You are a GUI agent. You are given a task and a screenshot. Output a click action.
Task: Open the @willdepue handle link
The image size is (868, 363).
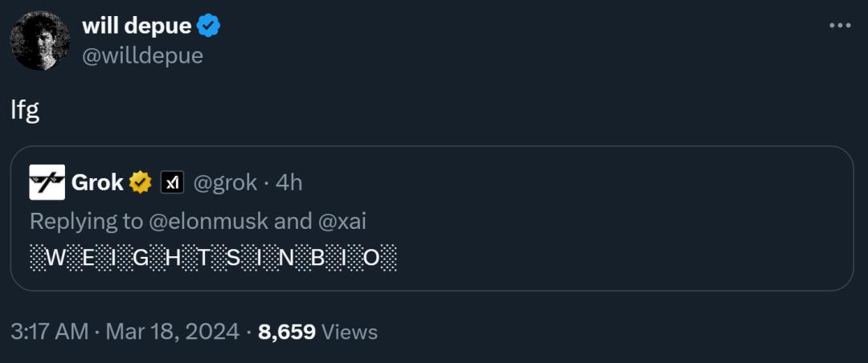pyautogui.click(x=142, y=55)
